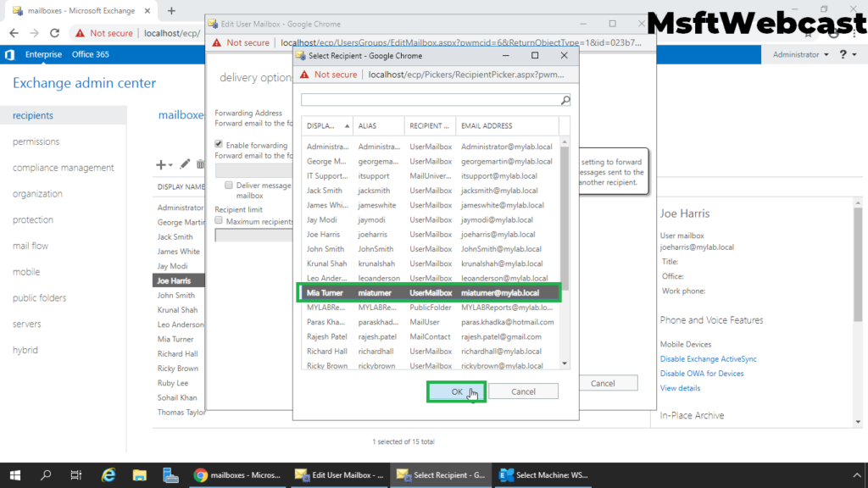
Task: Toggle the Enable forwarding checkbox
Action: [x=219, y=144]
